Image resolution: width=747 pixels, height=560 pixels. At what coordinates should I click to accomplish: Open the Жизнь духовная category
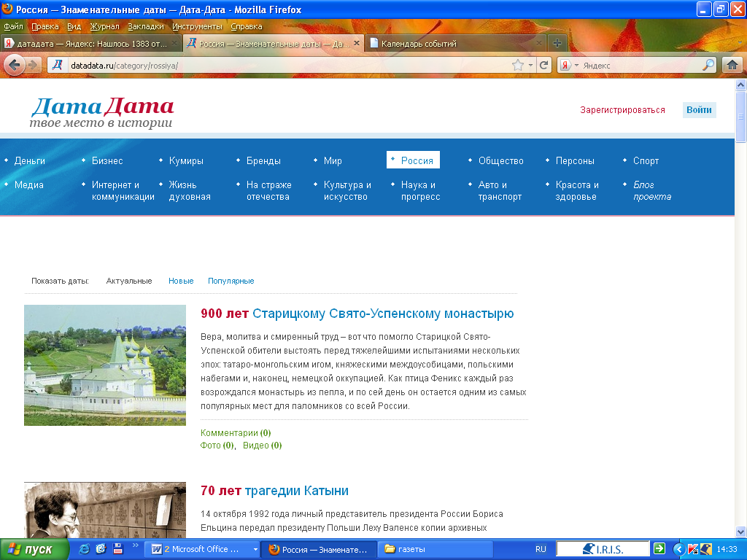(x=190, y=190)
